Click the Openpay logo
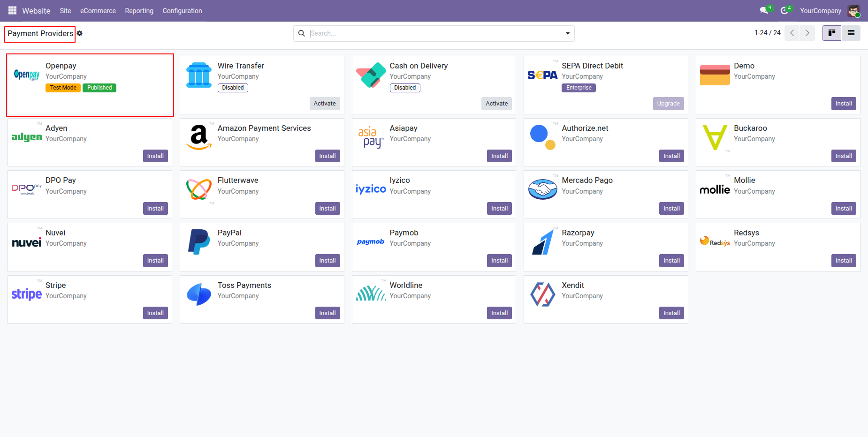The width and height of the screenshot is (868, 437). click(27, 75)
